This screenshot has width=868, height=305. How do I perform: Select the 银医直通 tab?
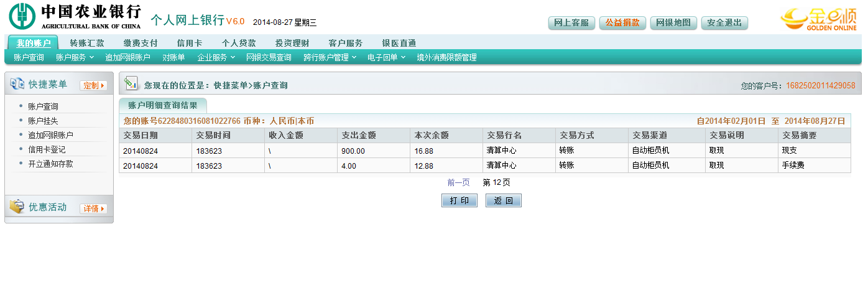click(x=399, y=43)
